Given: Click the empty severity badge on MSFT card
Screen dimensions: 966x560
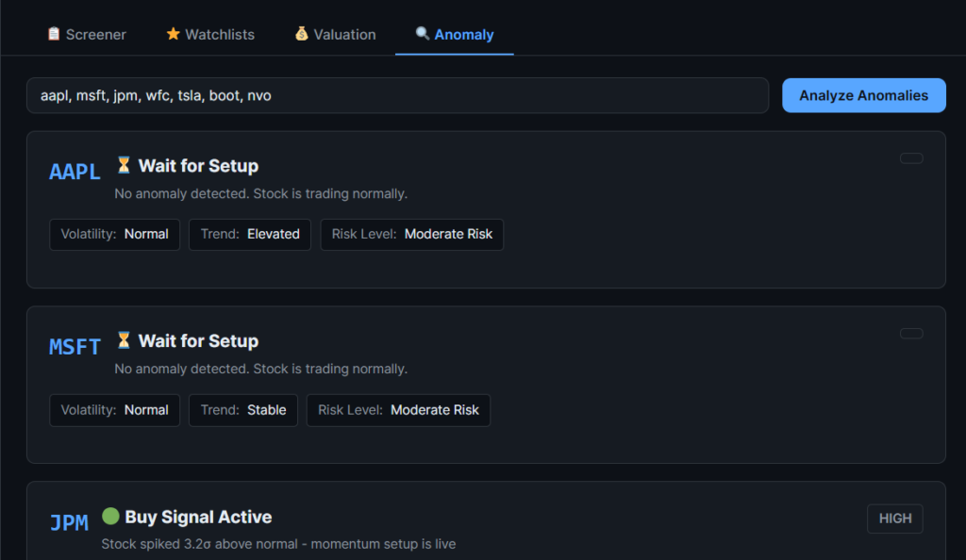Looking at the screenshot, I should tap(911, 334).
